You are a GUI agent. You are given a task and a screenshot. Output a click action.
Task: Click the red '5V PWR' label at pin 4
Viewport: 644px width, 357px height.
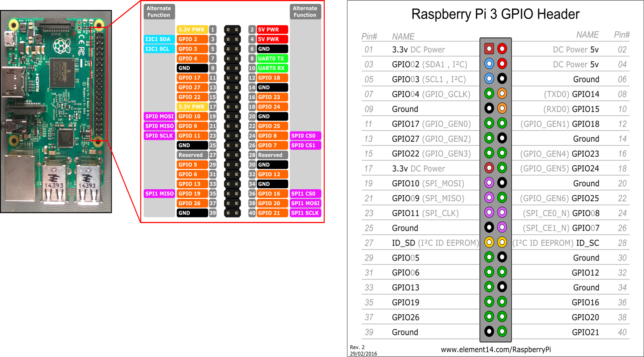click(x=272, y=39)
